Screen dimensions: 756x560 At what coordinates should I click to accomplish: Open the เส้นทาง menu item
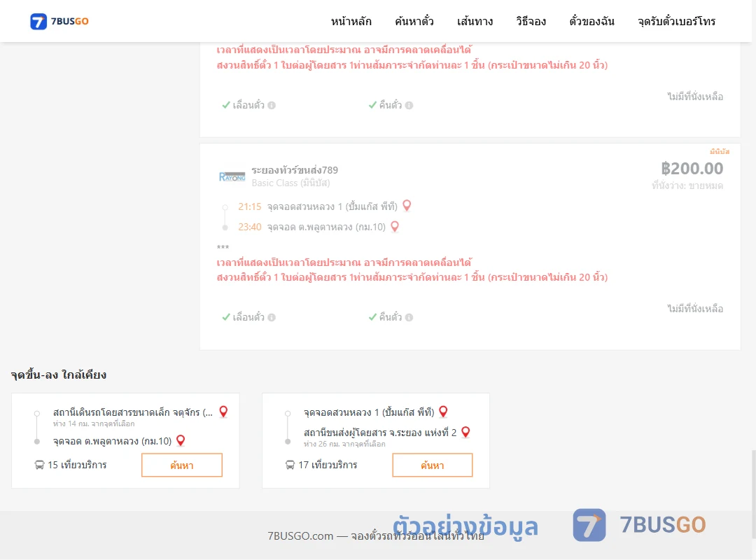point(475,21)
